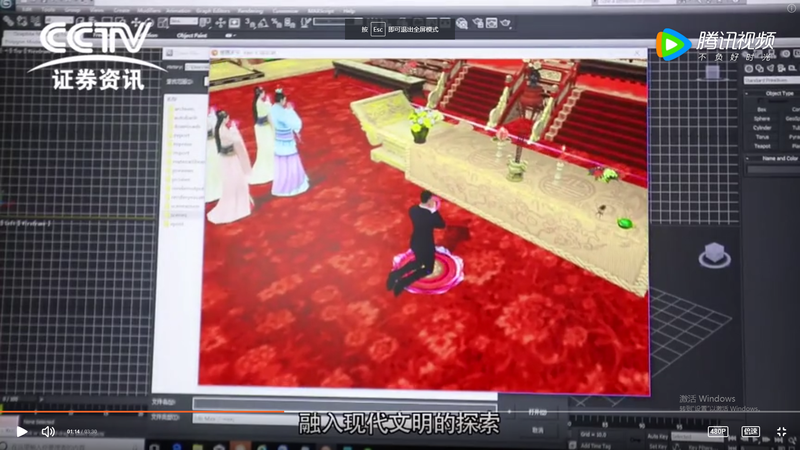
Task: Choose Cylinder in the Object Type rollout
Action: click(x=762, y=128)
